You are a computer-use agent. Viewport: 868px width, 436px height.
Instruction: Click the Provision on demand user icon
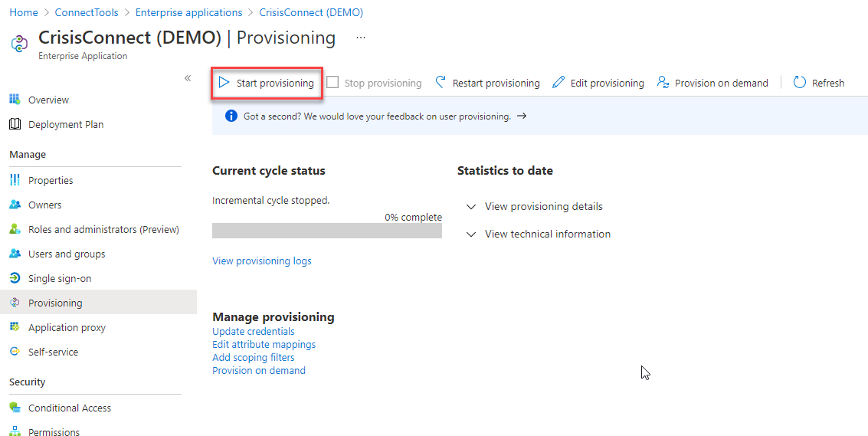click(x=663, y=83)
